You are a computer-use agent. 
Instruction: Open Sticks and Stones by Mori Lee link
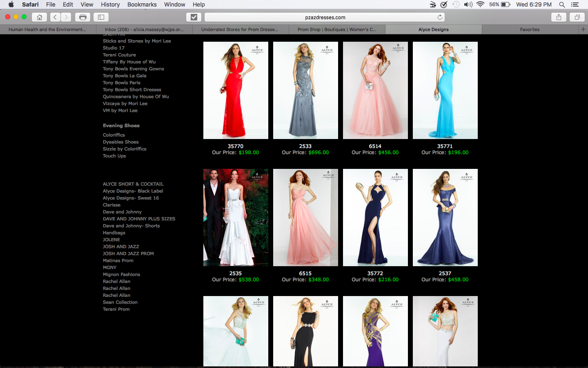137,41
